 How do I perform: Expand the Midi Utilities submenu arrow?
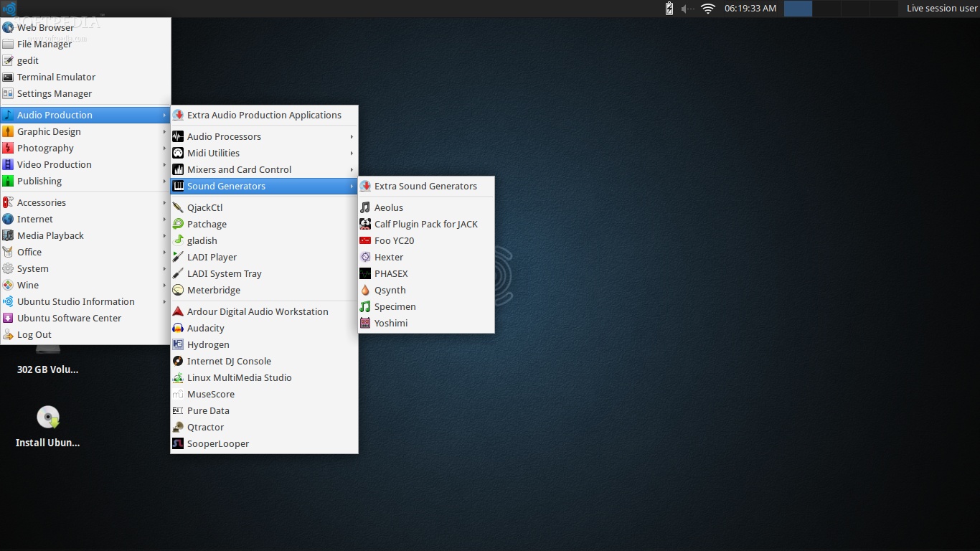pyautogui.click(x=352, y=153)
